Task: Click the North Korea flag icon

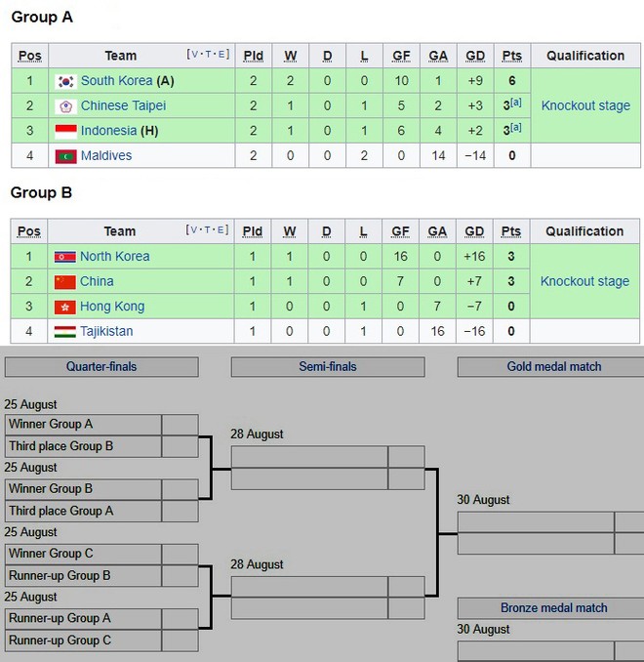Action: [65, 257]
